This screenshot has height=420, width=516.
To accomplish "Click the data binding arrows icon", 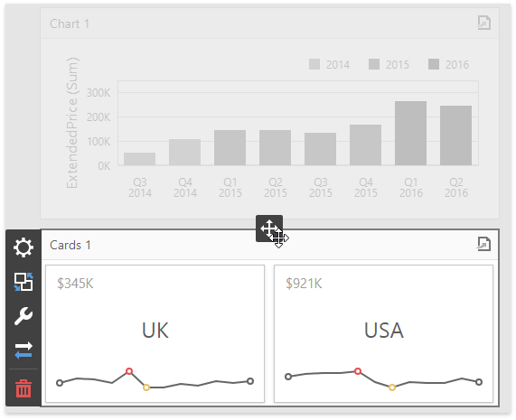I will click(23, 350).
